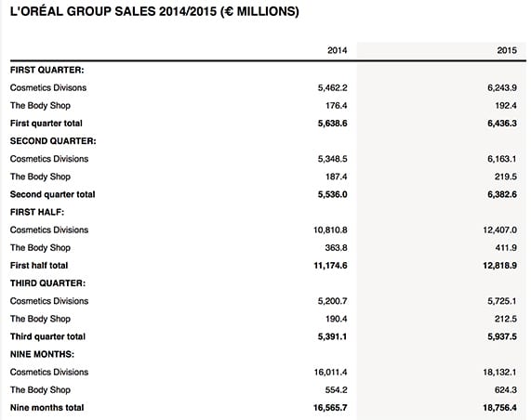Select the First quarter total 2014 value 5,638.6
Viewport: 531px width, 420px height.
(332, 124)
